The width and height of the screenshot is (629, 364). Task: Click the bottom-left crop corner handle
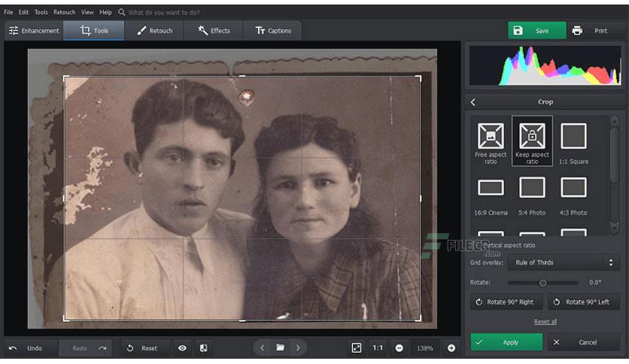pos(65,319)
